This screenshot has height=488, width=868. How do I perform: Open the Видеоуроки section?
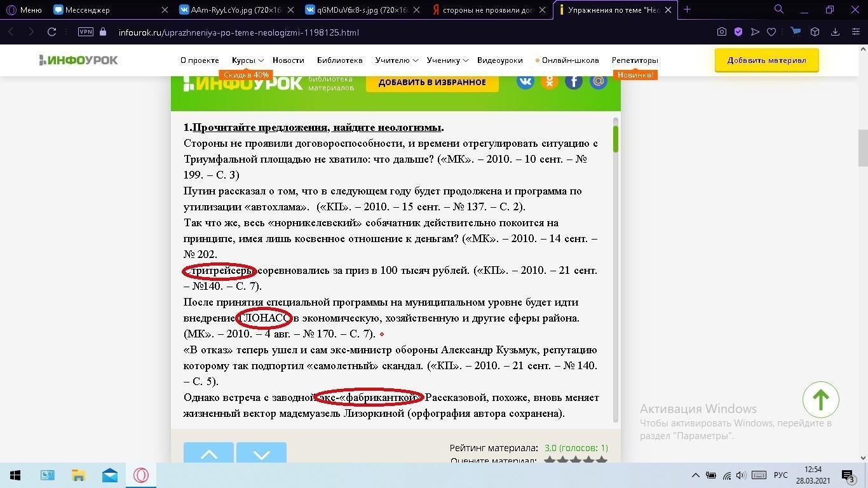(x=499, y=60)
